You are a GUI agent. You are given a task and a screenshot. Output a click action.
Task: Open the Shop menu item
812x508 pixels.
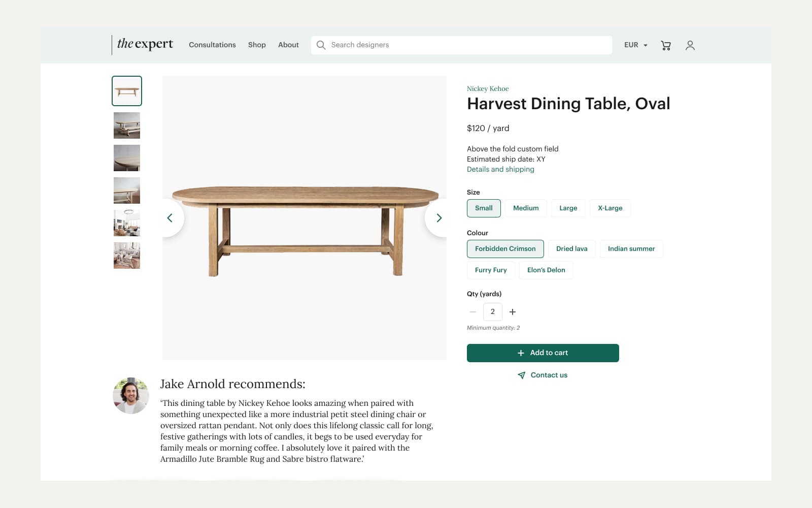(257, 45)
